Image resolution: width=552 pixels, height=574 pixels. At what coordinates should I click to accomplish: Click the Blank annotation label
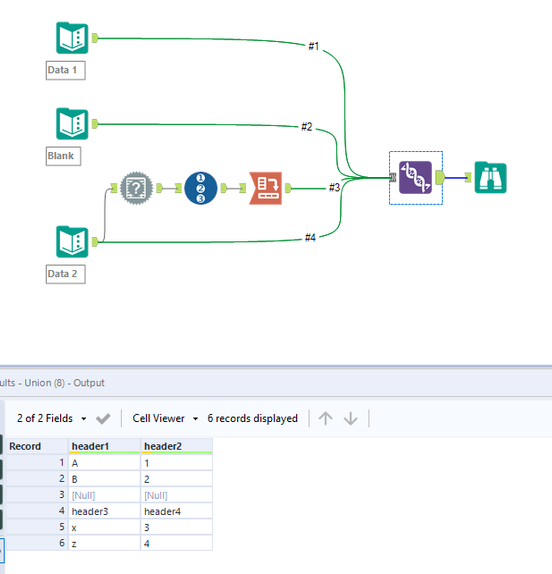[x=63, y=156]
